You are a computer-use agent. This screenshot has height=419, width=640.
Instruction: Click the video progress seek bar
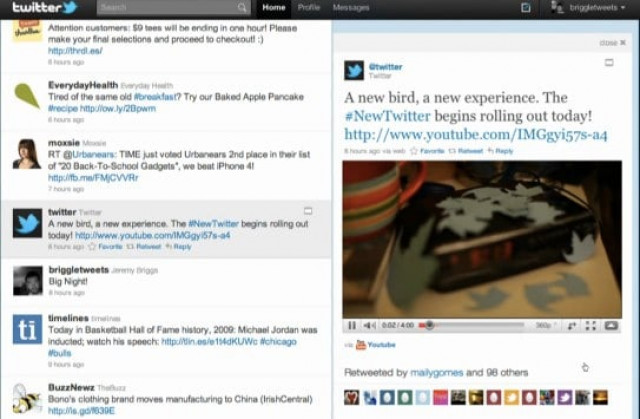471,325
